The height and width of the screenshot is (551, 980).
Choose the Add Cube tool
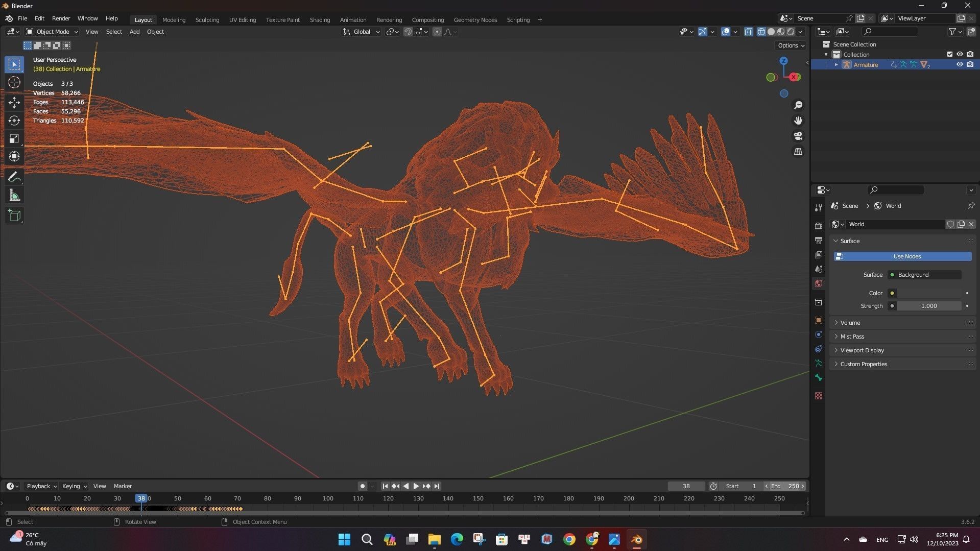[x=14, y=215]
